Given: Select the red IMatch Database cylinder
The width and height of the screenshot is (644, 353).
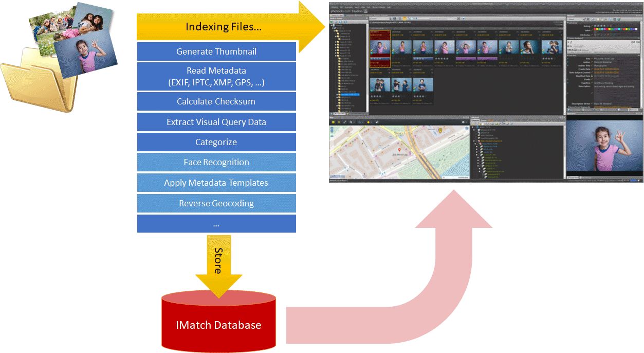Looking at the screenshot, I should (218, 322).
